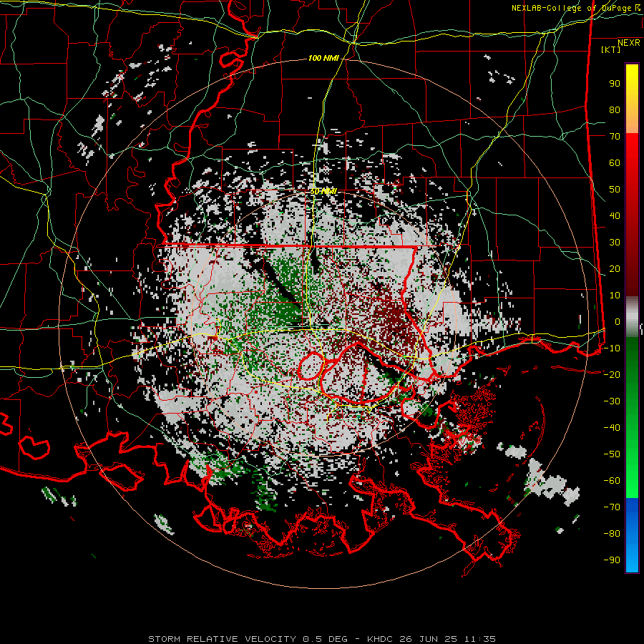
Task: Select the 100 NMI range ring label
Action: tap(323, 59)
